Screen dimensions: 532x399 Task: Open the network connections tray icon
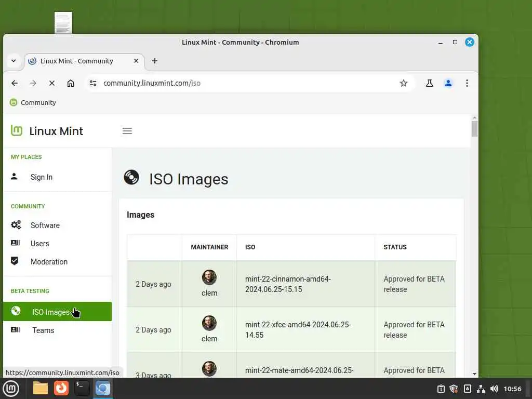click(x=481, y=389)
